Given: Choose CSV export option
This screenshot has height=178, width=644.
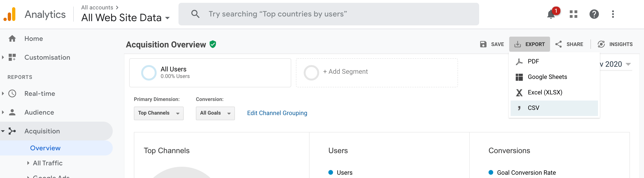Looking at the screenshot, I should [x=554, y=108].
